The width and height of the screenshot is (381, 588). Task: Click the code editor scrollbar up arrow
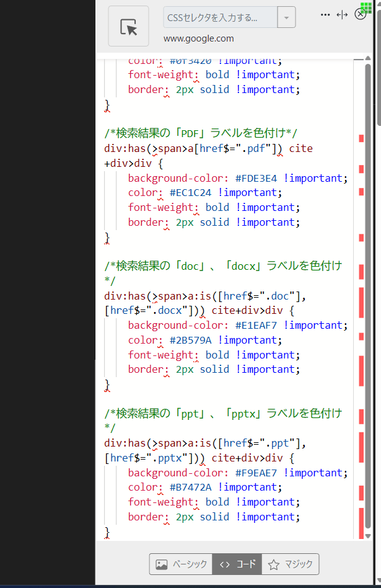tap(368, 58)
